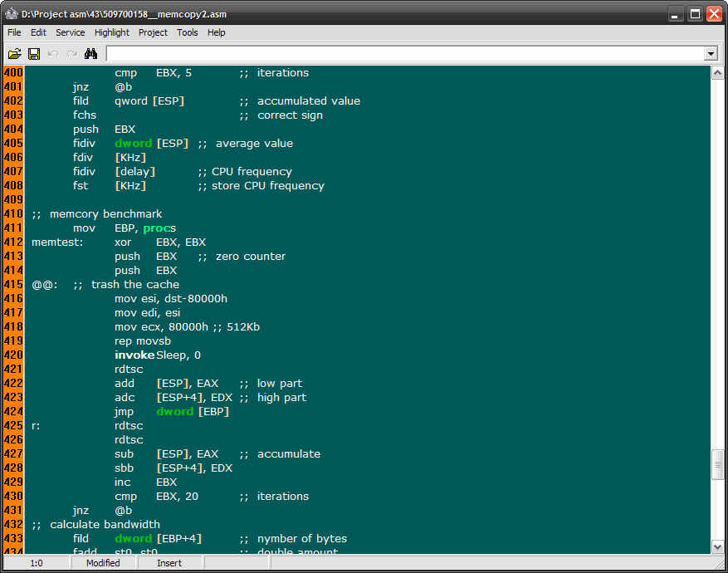Click the green 'procs' word on line 411
The image size is (728, 573).
click(x=159, y=228)
